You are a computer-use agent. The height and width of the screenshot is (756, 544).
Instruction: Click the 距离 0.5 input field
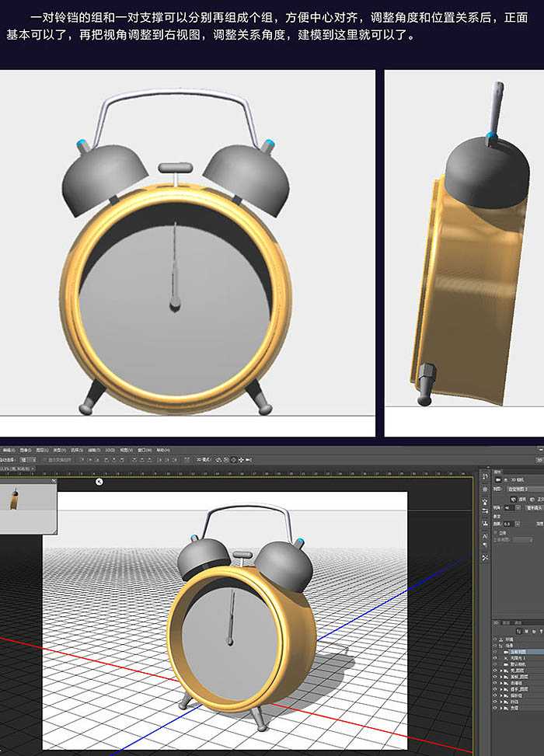[508, 524]
